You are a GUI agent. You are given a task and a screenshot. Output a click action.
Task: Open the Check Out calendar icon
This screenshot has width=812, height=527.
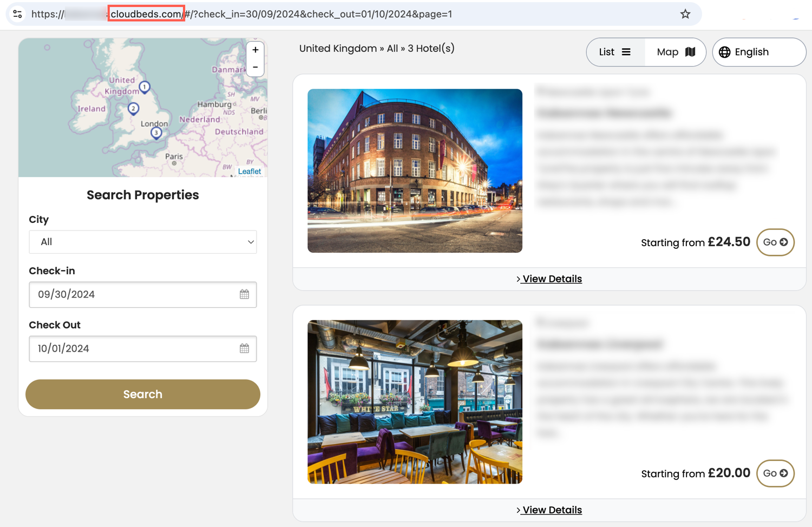coord(244,348)
